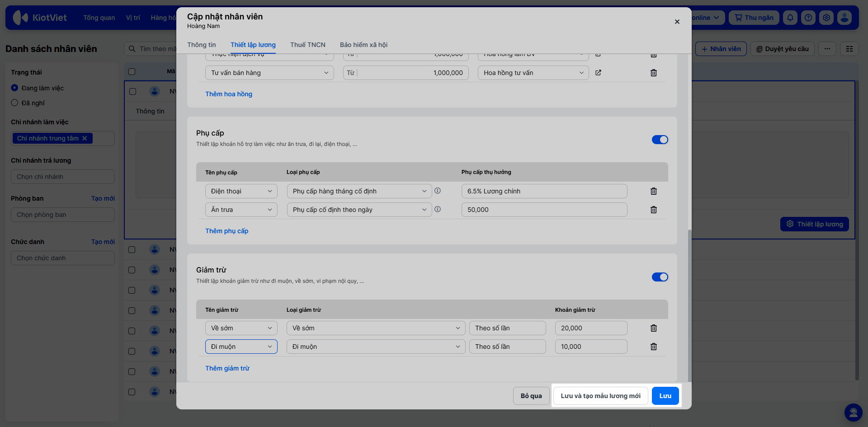The width and height of the screenshot is (868, 427).
Task: Delete the Điện thoại allowance row
Action: 654,191
